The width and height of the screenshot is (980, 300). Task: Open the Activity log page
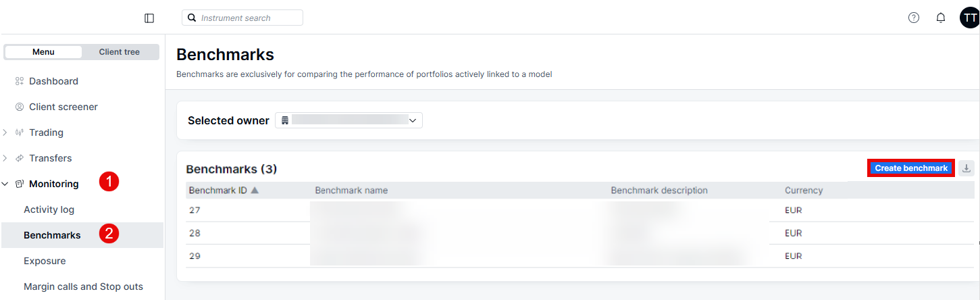point(49,209)
